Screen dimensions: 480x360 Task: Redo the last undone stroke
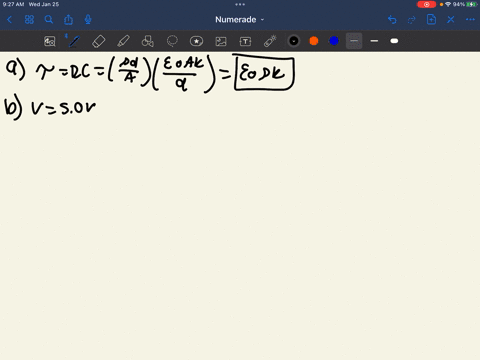coord(412,20)
